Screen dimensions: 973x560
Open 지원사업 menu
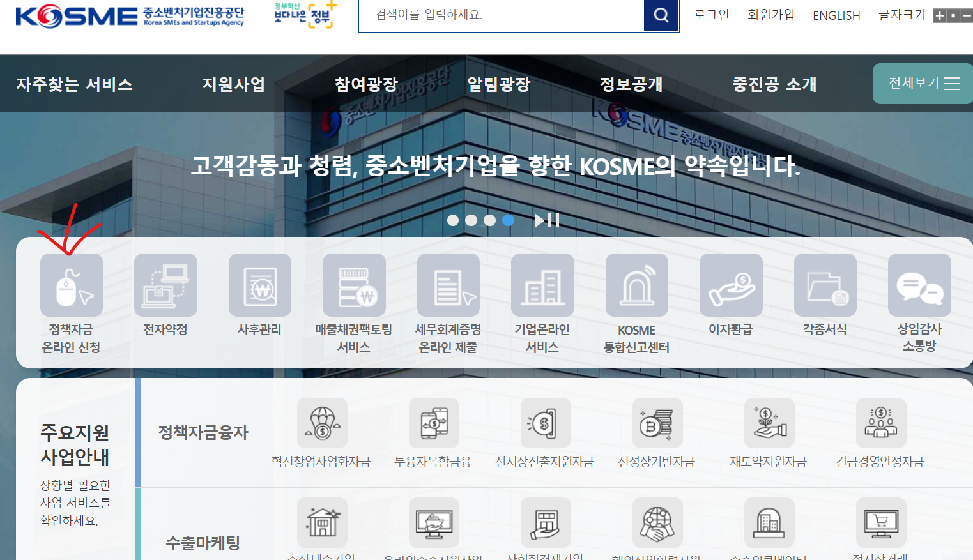tap(234, 84)
